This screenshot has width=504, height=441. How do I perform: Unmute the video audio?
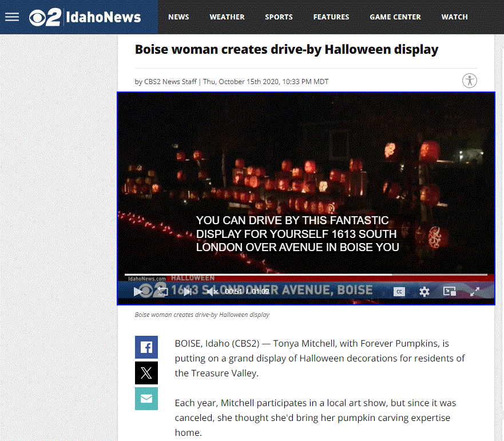[x=212, y=292]
